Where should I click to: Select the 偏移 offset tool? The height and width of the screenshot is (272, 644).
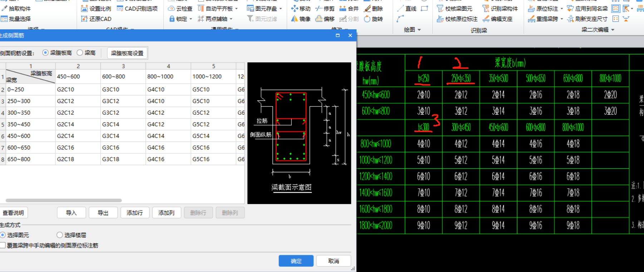click(x=325, y=19)
